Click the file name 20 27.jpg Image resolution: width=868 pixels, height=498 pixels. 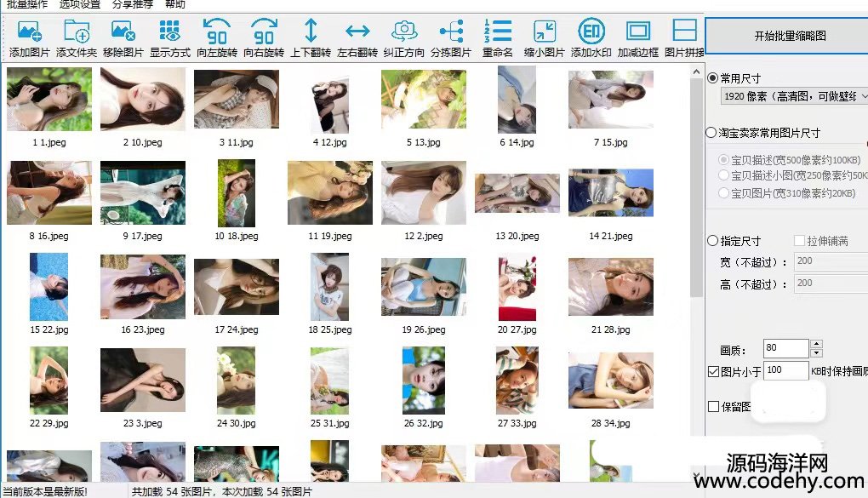[x=517, y=329]
